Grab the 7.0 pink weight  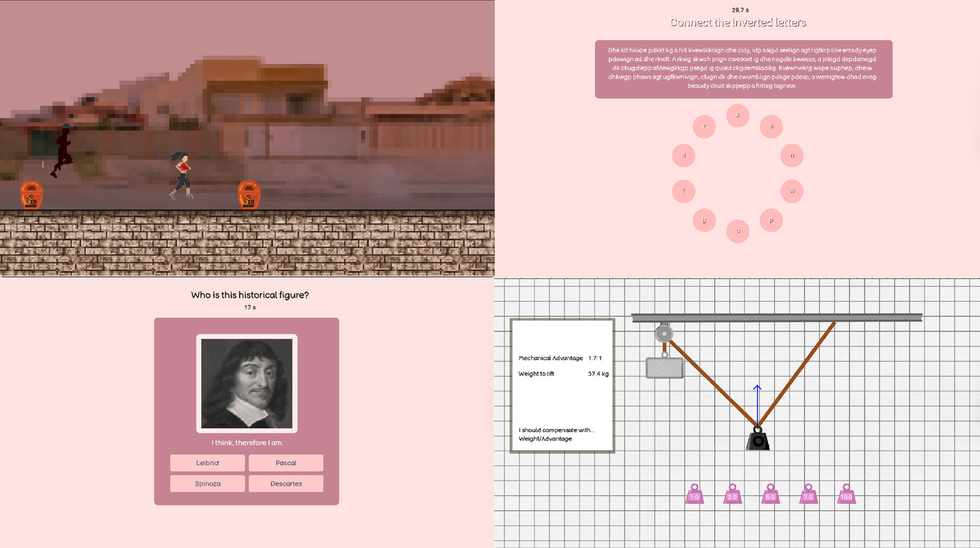(808, 494)
